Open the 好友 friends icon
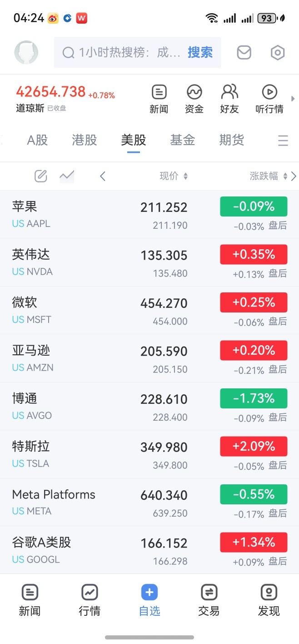 click(x=229, y=99)
